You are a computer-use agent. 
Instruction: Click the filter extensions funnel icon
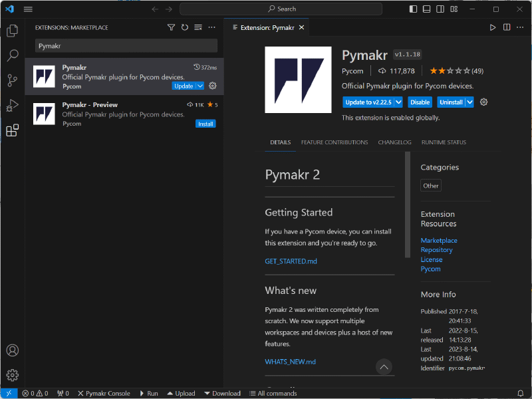[171, 27]
